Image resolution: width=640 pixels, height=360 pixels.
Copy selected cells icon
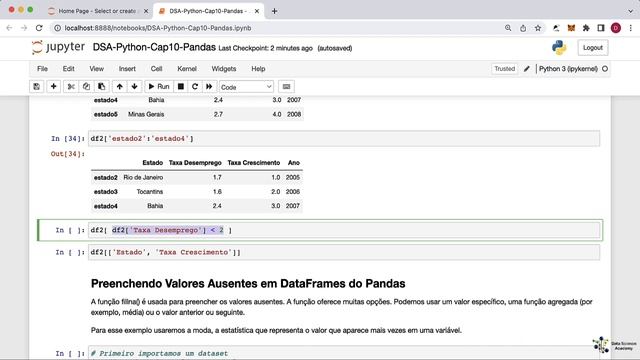tap(86, 87)
